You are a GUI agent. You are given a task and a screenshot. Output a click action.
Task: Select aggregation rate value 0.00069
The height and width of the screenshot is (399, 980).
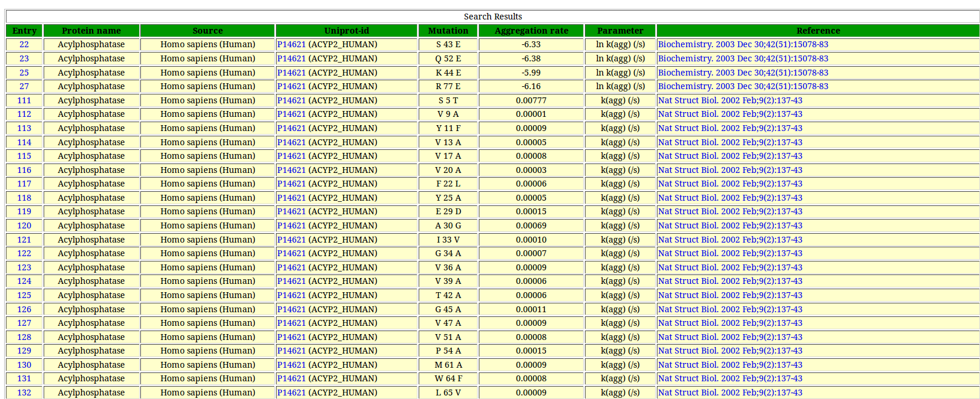pos(531,225)
